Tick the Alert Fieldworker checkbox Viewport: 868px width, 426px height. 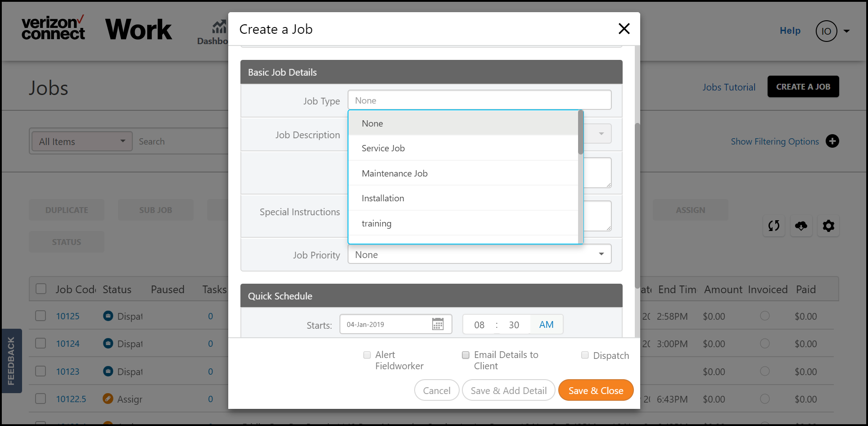(367, 355)
